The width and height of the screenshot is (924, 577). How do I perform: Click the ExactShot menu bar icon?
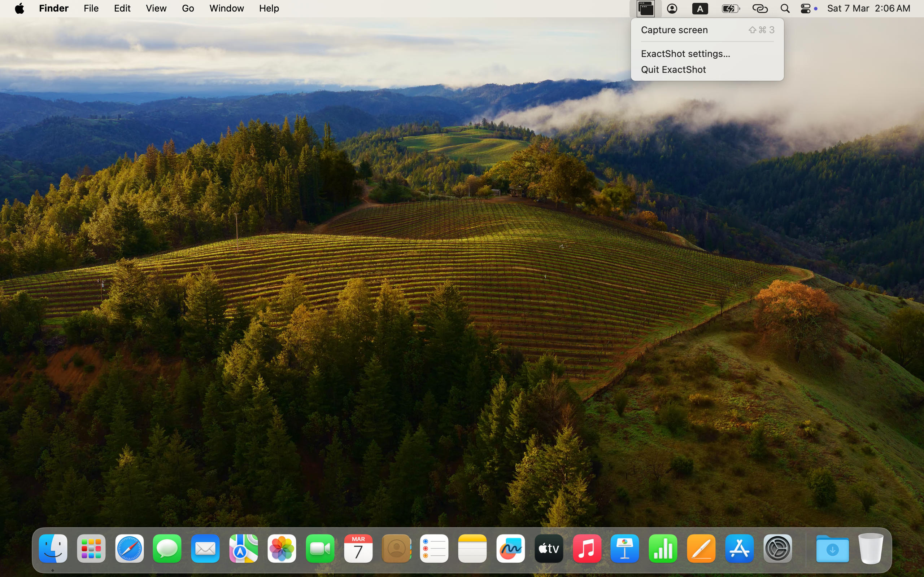tap(645, 8)
